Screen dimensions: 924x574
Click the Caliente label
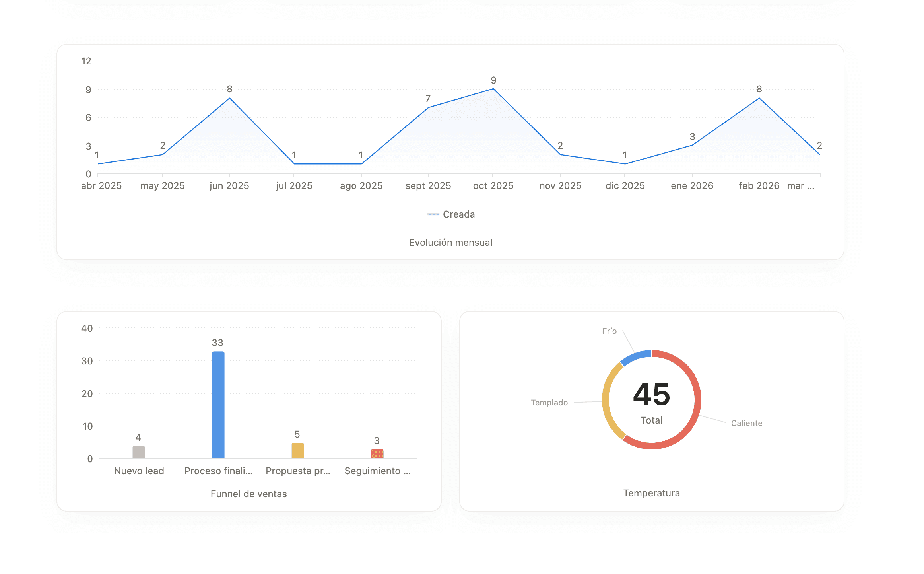[x=746, y=423]
